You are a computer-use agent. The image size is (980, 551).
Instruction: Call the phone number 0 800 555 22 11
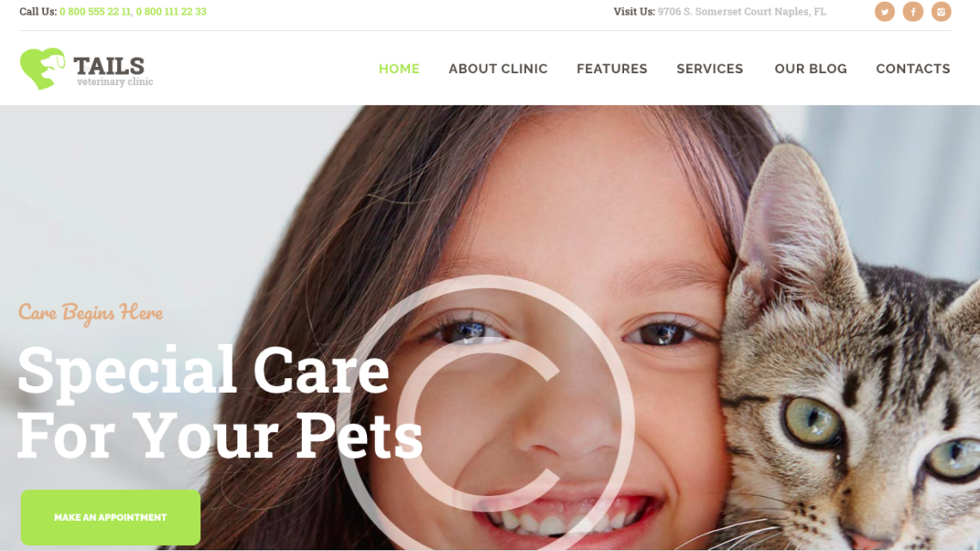[95, 11]
